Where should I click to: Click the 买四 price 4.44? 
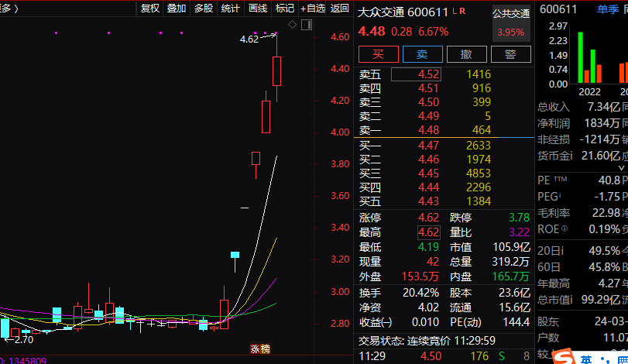click(428, 187)
